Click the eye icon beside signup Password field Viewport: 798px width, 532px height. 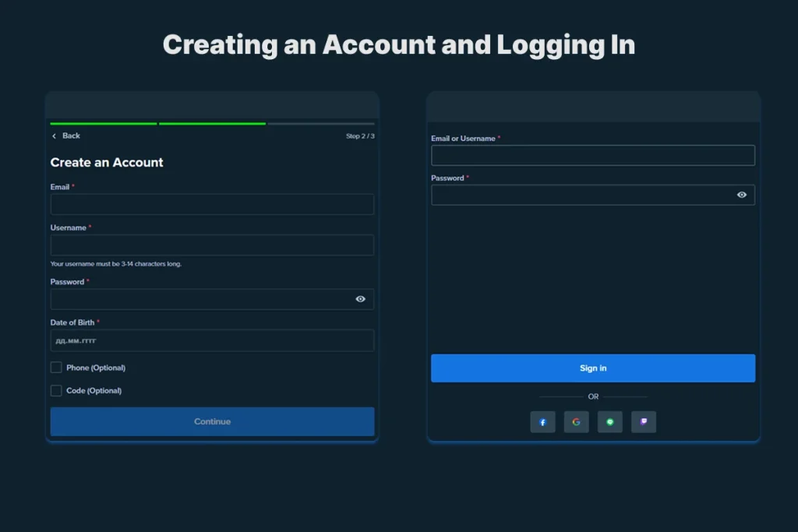pyautogui.click(x=359, y=299)
